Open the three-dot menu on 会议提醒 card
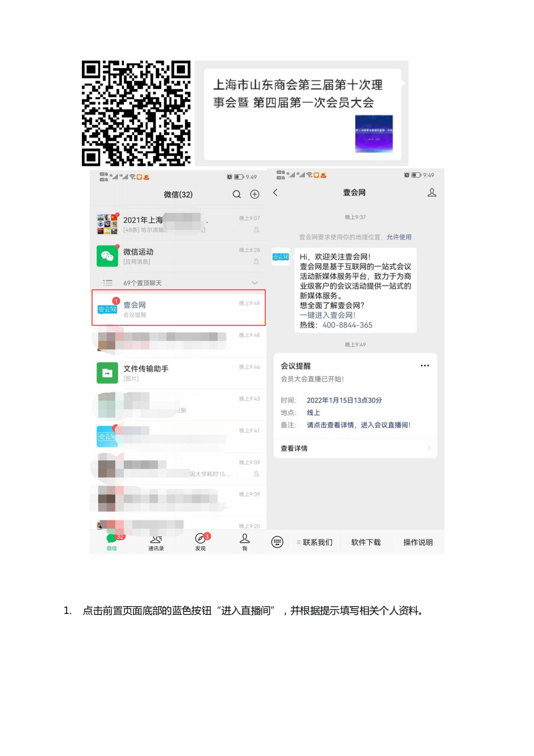 click(x=425, y=366)
